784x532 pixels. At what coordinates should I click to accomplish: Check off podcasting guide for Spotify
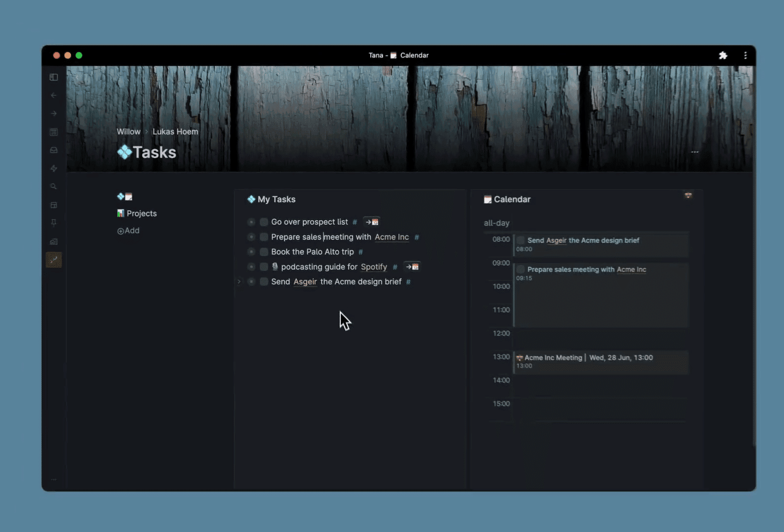(264, 266)
